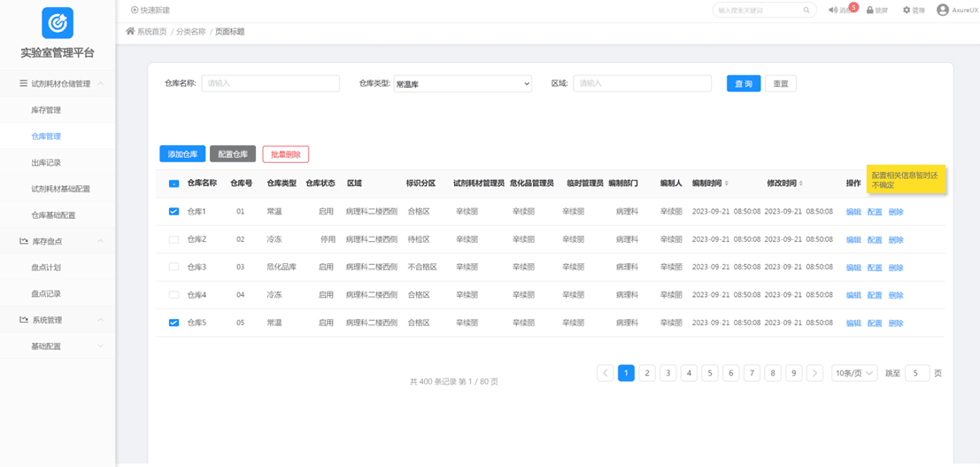980x467 pixels.
Task: Click the 重置 reset button
Action: coord(781,84)
